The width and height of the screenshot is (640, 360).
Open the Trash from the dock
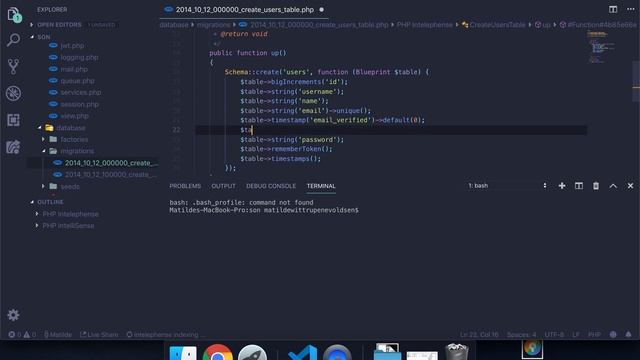[x=456, y=352]
